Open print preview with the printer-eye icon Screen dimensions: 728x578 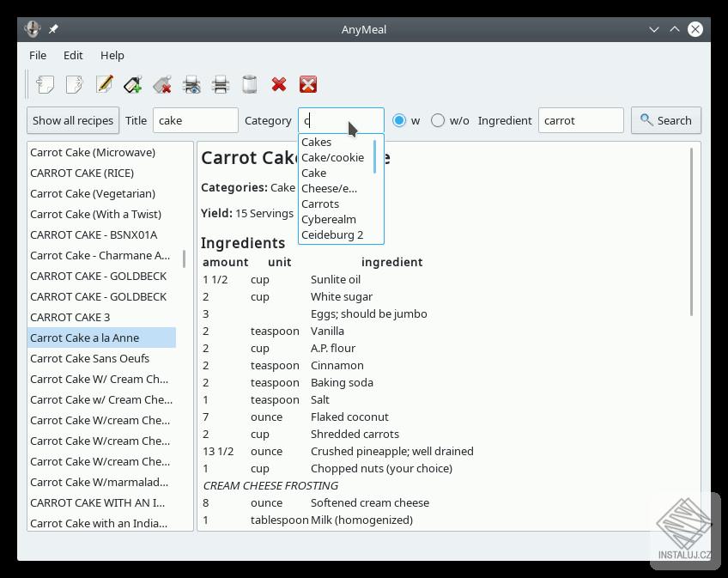coord(191,84)
